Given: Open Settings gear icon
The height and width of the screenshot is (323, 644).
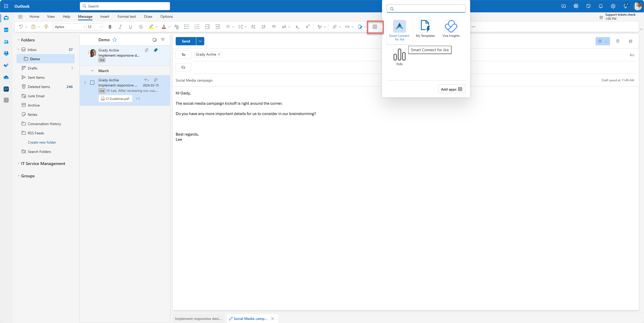Looking at the screenshot, I should (613, 6).
